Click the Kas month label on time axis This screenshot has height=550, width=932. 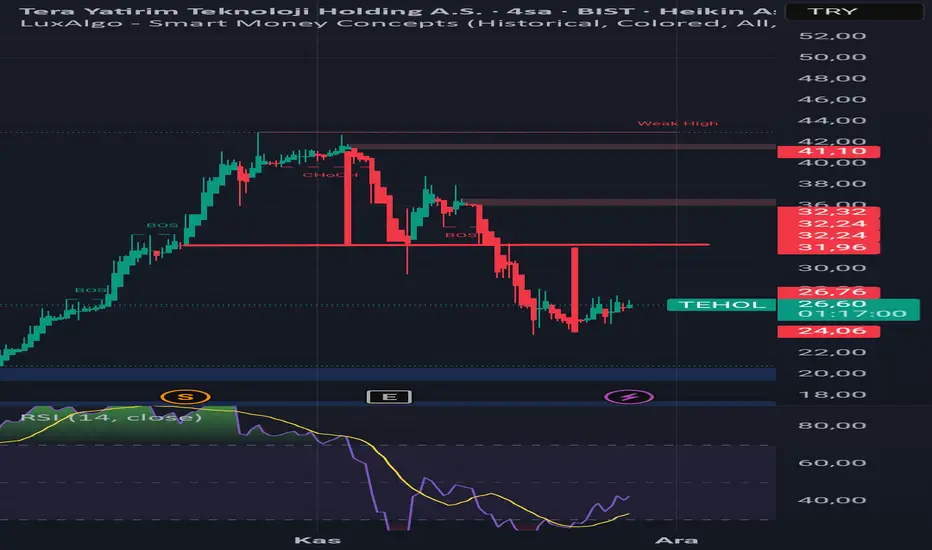(x=317, y=540)
